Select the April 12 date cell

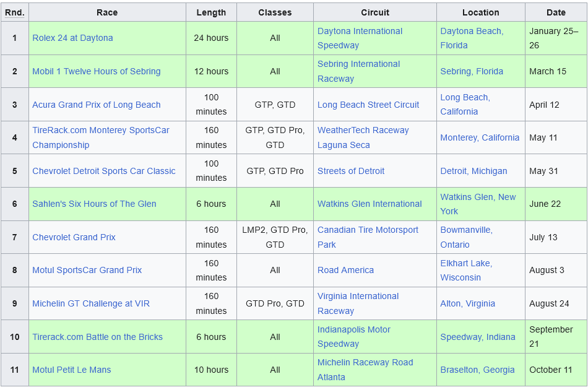[x=556, y=105]
